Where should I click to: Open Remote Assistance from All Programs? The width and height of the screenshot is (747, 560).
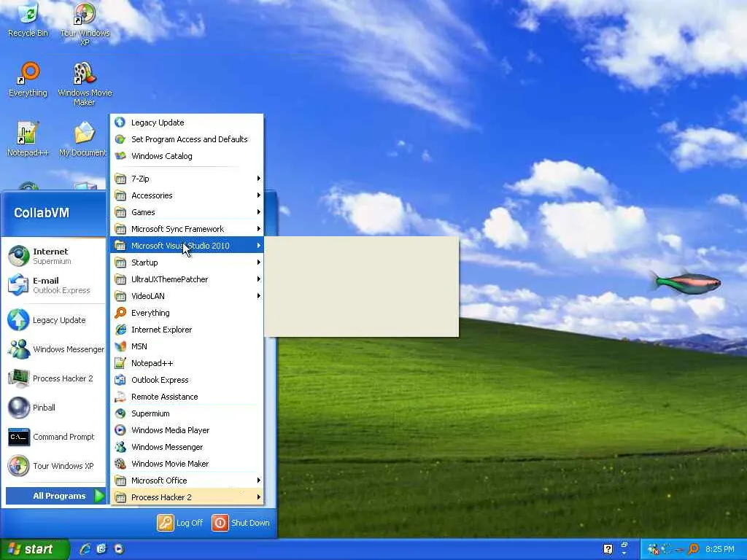(x=187, y=397)
